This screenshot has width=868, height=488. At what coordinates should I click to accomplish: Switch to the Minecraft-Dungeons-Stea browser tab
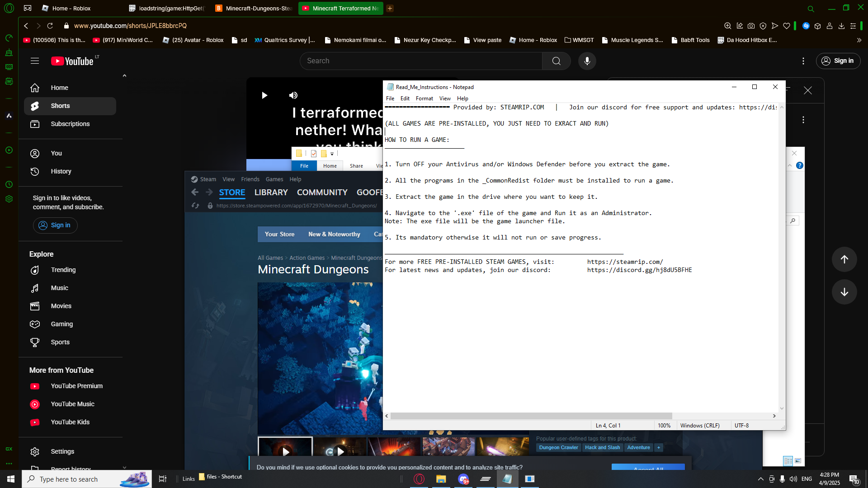click(x=254, y=8)
